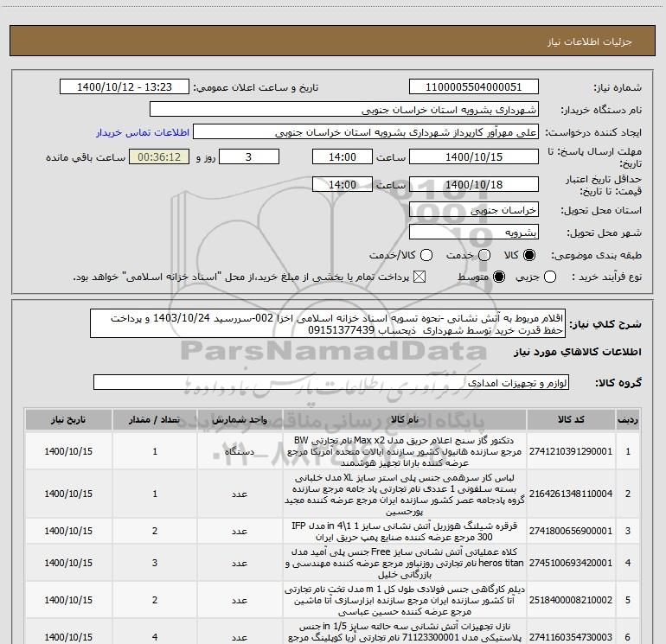Click the response deadline date 1400/10/15 field

pyautogui.click(x=474, y=156)
